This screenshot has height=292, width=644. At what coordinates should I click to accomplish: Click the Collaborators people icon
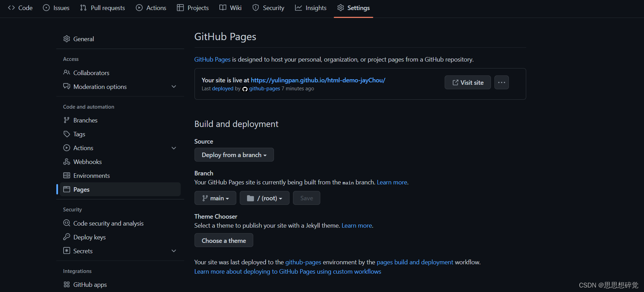(67, 73)
